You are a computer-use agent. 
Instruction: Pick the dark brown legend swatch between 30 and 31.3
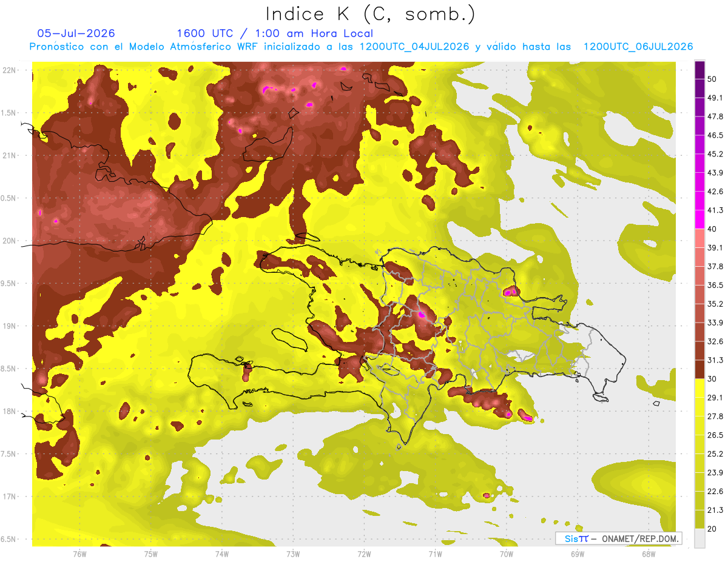point(699,370)
